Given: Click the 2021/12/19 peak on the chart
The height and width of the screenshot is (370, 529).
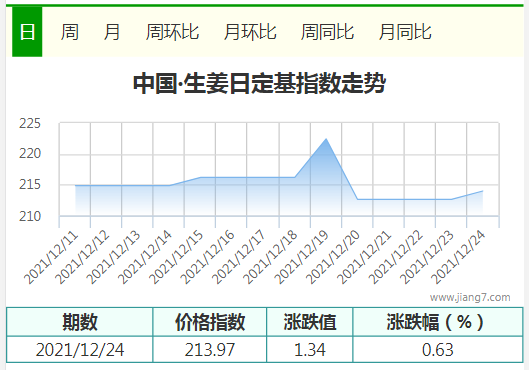Looking at the screenshot, I should coord(326,139).
